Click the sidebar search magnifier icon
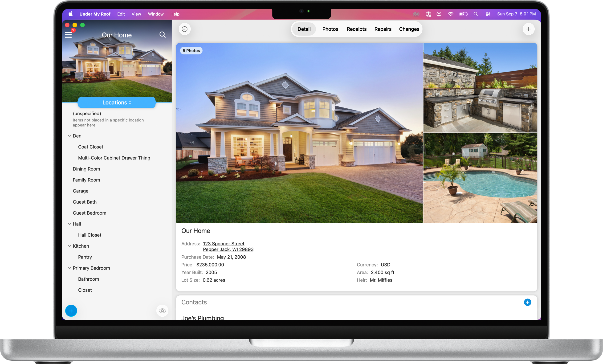The width and height of the screenshot is (603, 364). 162,35
